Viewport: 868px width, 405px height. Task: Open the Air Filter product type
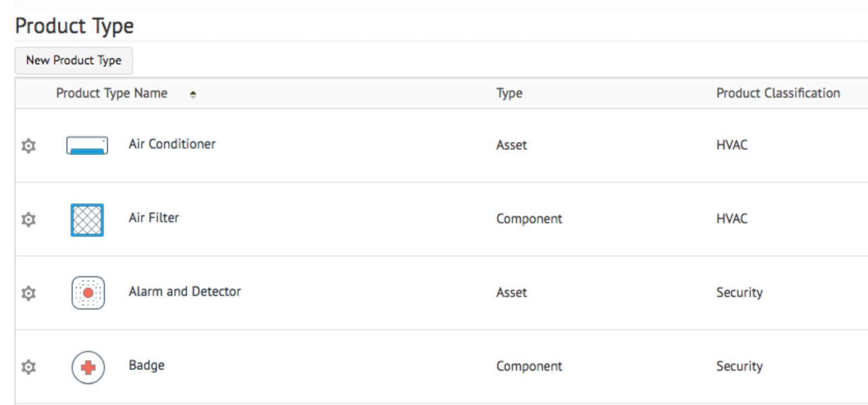[154, 218]
